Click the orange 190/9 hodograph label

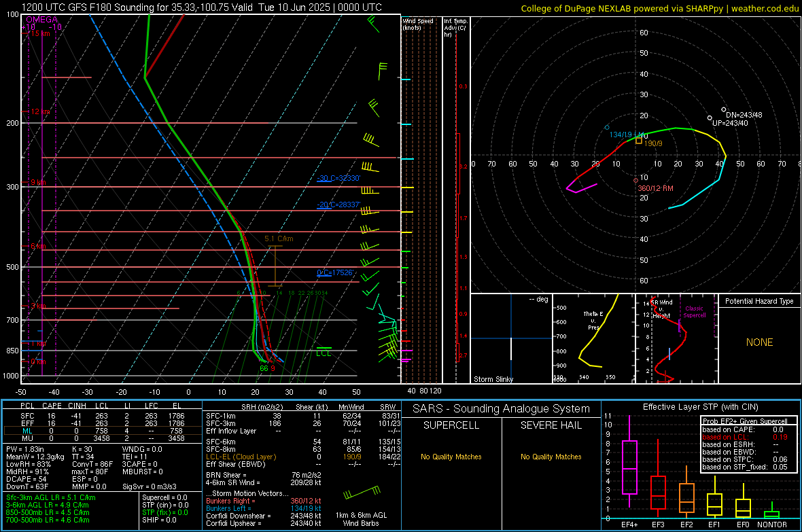tap(653, 144)
